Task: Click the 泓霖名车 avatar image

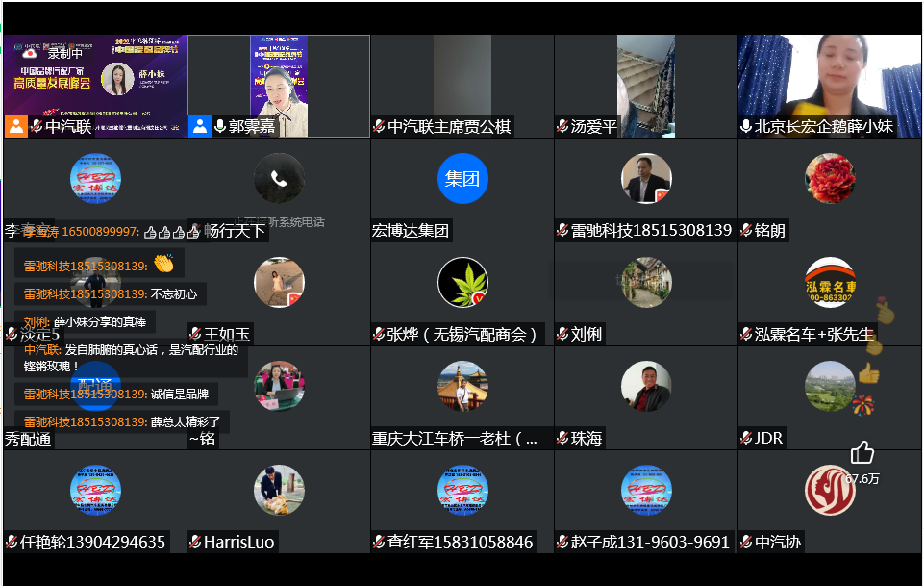Action: click(830, 282)
